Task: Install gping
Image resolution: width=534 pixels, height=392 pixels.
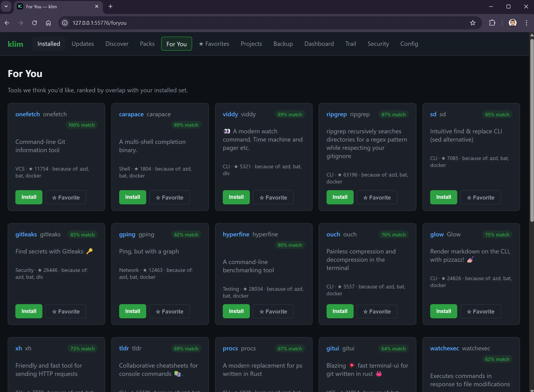Action: tap(133, 311)
